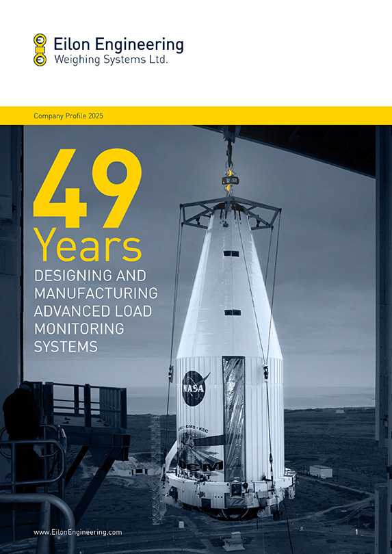Click the Eilon Engineering company name
392x554 pixels.
click(118, 45)
